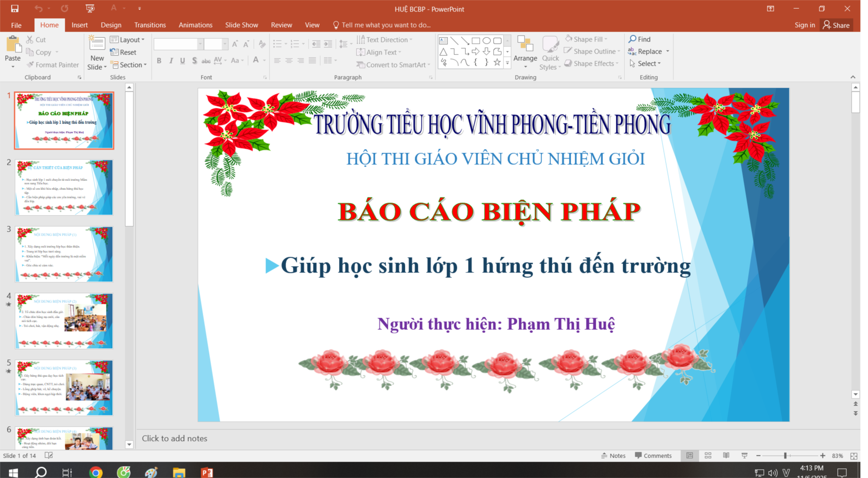Viewport: 868px width, 478px height.
Task: Switch to the Animations tab
Action: tap(195, 25)
